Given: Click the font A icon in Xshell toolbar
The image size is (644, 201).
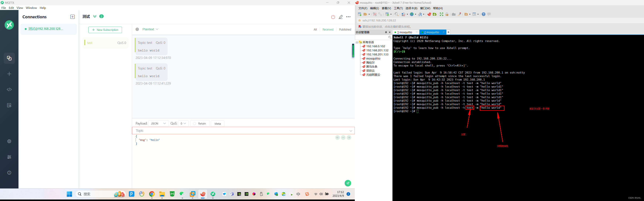Looking at the screenshot, I should [420, 14].
